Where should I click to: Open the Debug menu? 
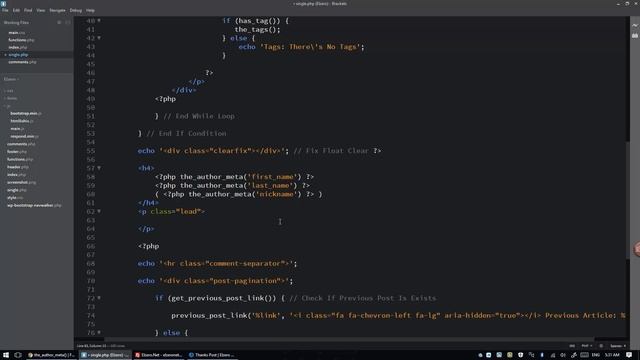click(76, 10)
